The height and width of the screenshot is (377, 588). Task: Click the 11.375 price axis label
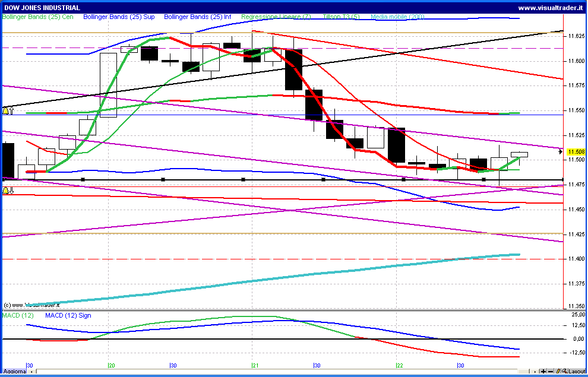coord(576,284)
